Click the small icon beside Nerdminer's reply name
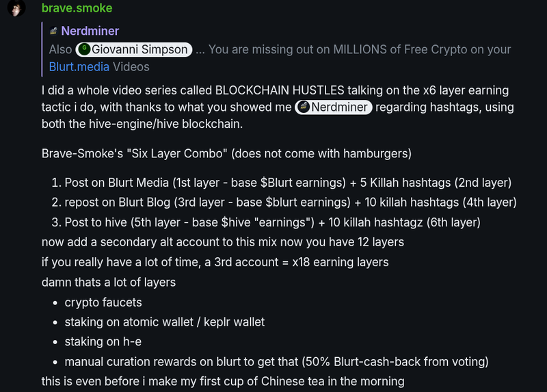Image resolution: width=547 pixels, height=392 pixels. pyautogui.click(x=53, y=31)
